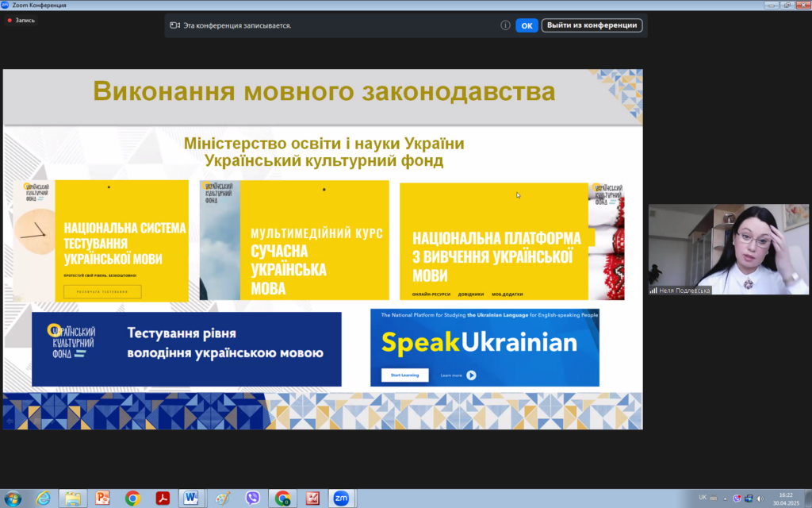This screenshot has width=812, height=508.
Task: Open the Windows Start menu
Action: click(x=13, y=498)
